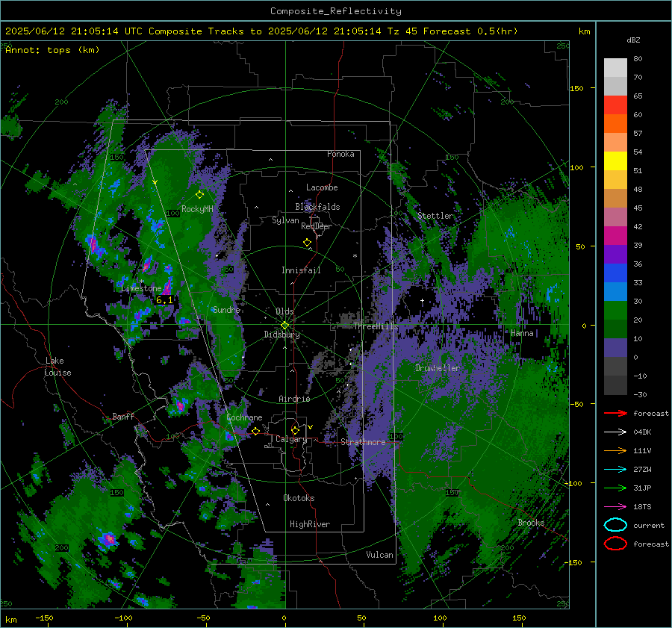Click the 6.1 storm tops annotation
672x628 pixels.
164,300
